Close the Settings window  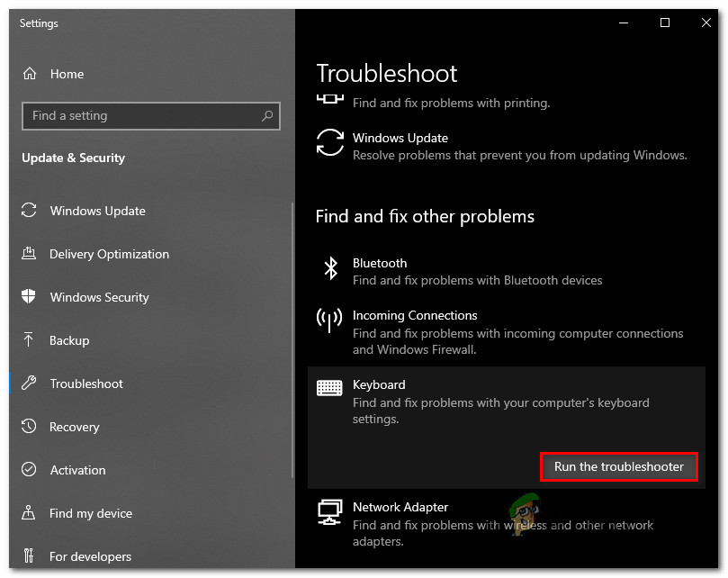(x=706, y=23)
